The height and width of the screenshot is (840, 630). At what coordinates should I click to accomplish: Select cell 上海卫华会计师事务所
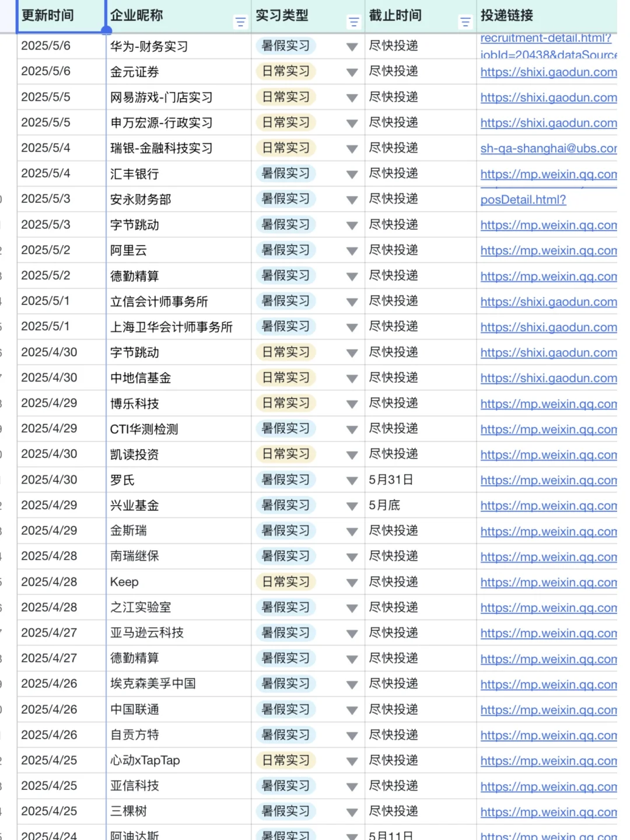tap(178, 327)
